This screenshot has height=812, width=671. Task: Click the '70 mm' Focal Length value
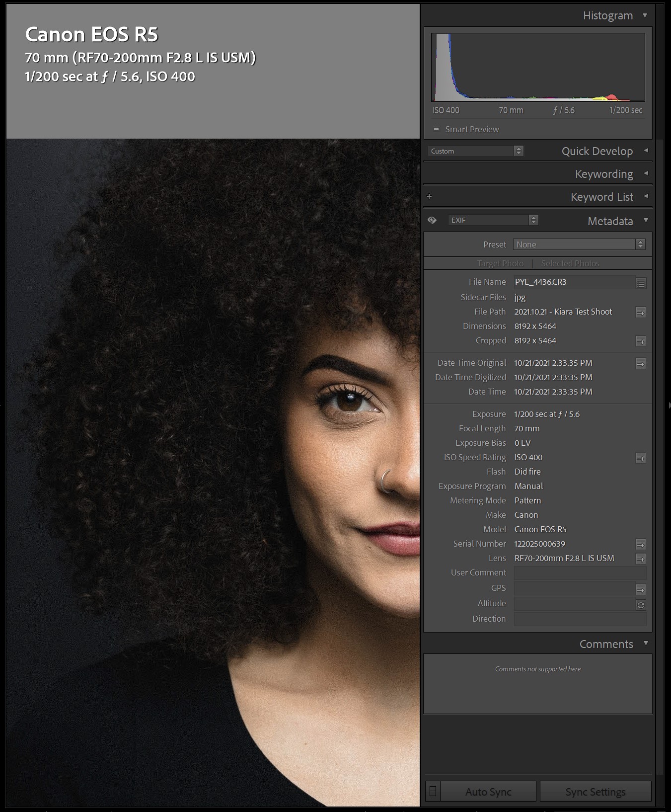pos(526,428)
